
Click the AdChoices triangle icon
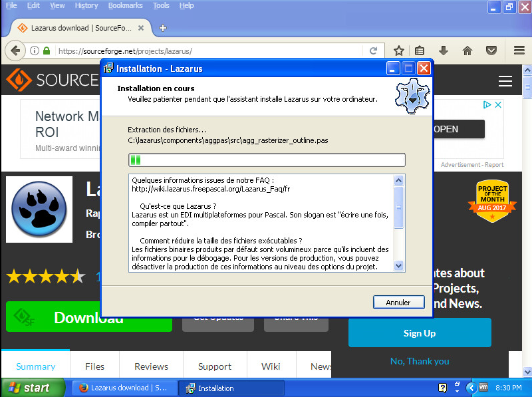487,104
